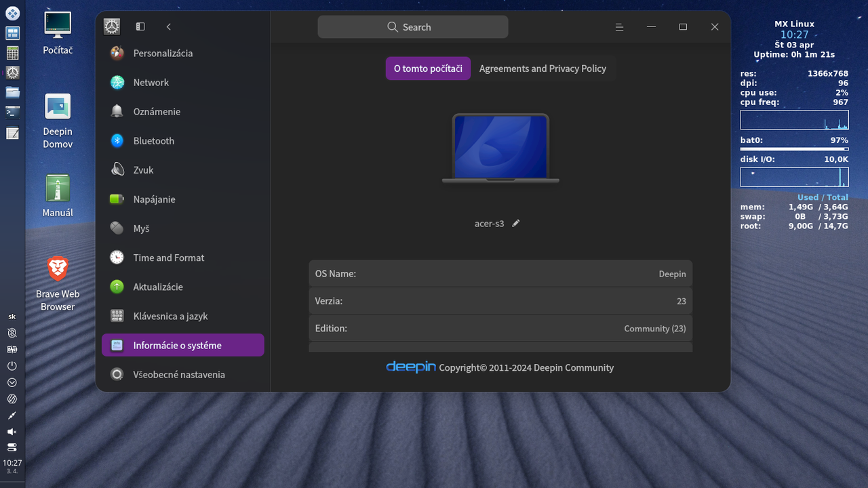Select Informácie o systéme
Viewport: 868px width, 488px height.
coord(182,344)
